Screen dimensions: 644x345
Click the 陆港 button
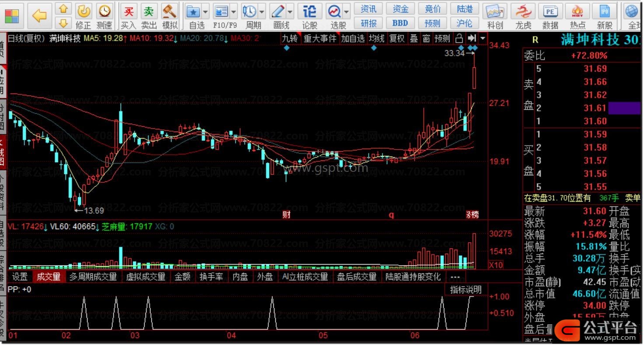tap(465, 9)
